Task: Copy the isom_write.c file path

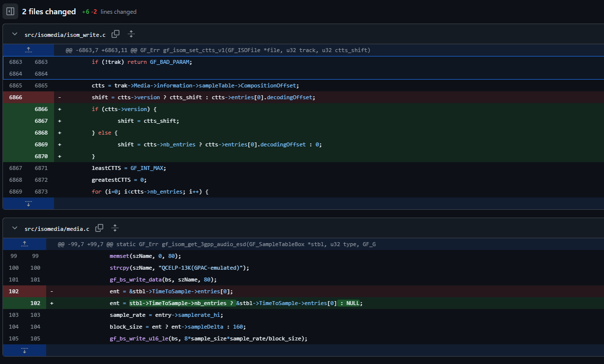Action: (x=115, y=34)
